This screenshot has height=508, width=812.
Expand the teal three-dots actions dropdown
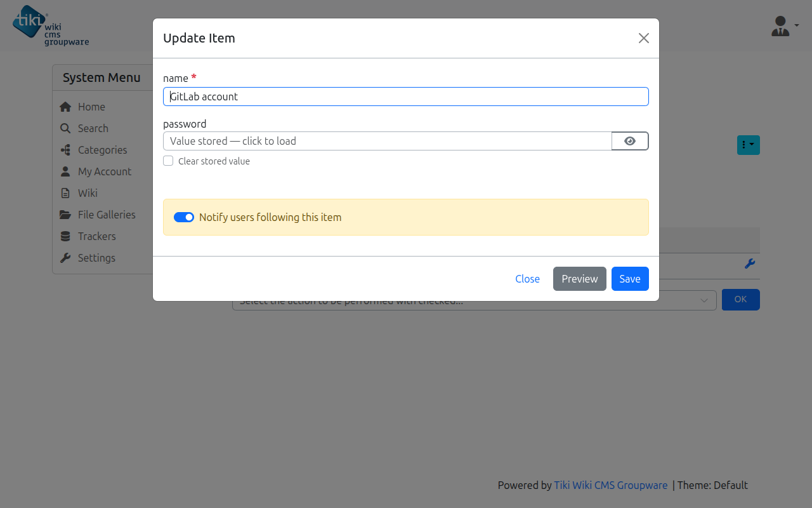(749, 145)
